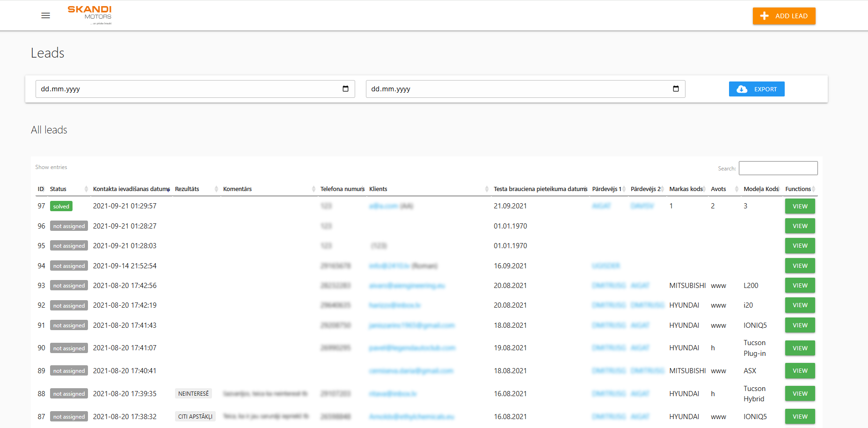Viewport: 868px width, 428px height.
Task: View details of lead 88 marked NEINTERESĒ
Action: pyautogui.click(x=800, y=393)
